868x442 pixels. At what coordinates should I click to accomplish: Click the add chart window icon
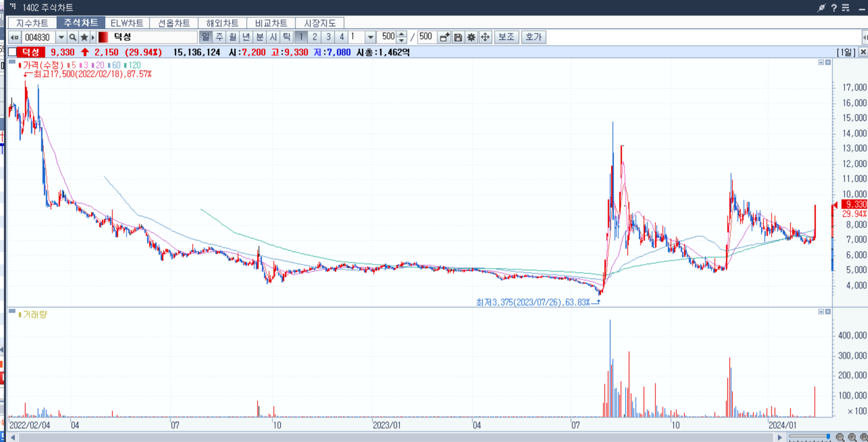(444, 37)
